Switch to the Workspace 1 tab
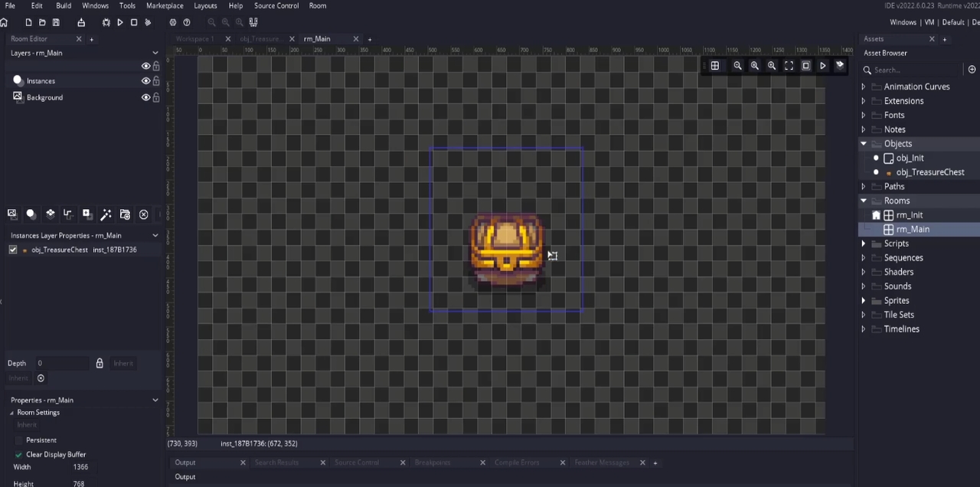Image resolution: width=980 pixels, height=487 pixels. 194,38
